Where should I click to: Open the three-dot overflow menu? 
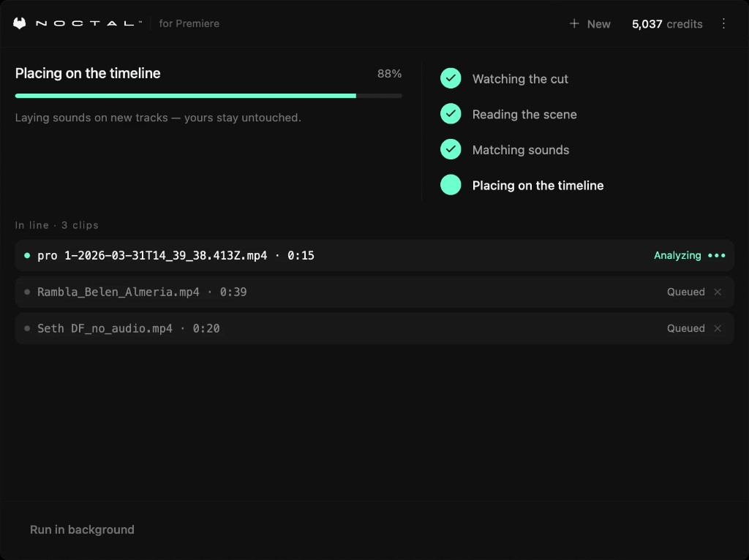tap(723, 23)
